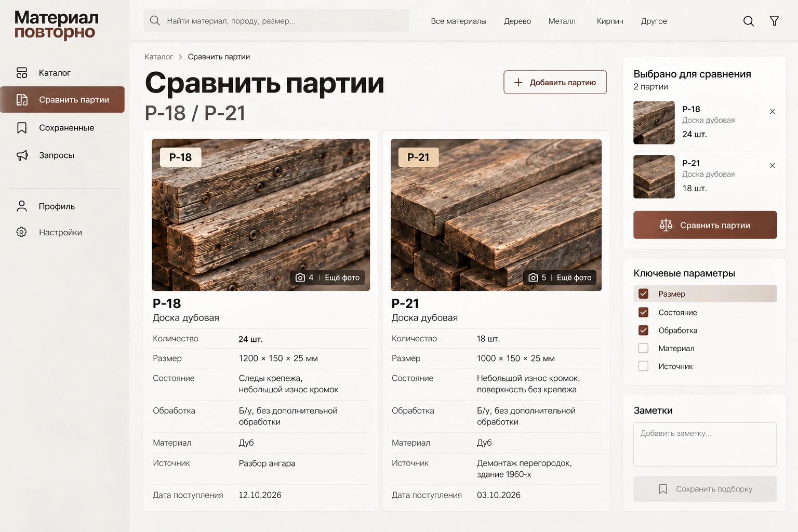
Task: Click the scales icon in Сравнить партии button
Action: tap(666, 225)
